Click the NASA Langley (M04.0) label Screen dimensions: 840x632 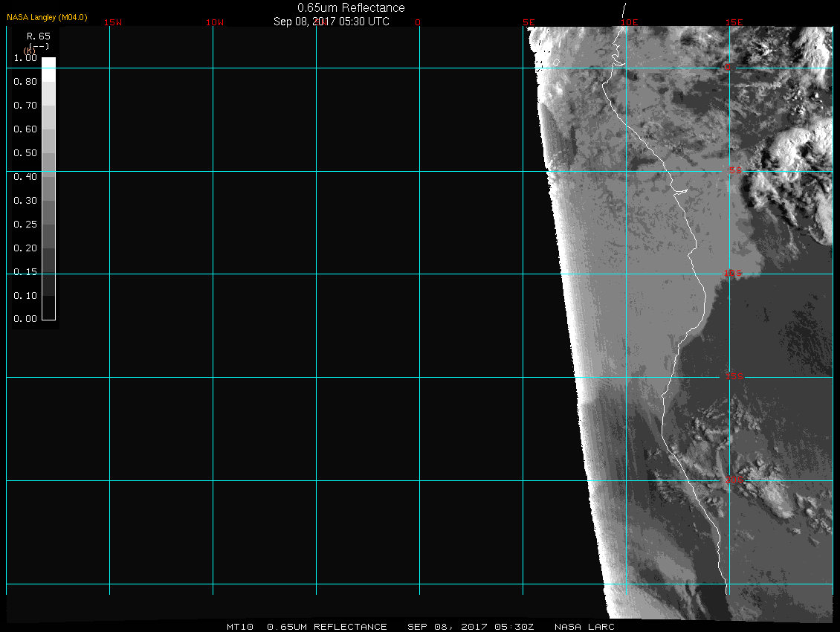pyautogui.click(x=47, y=17)
